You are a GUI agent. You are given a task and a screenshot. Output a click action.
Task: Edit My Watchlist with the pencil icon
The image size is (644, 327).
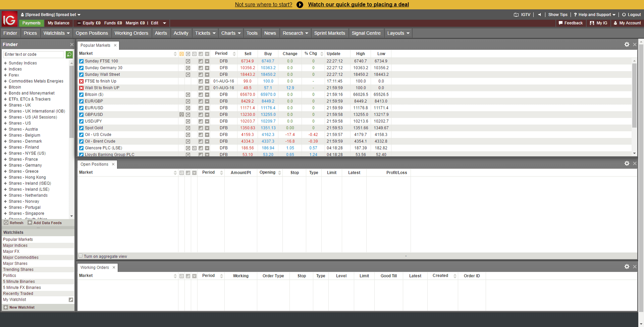(x=71, y=300)
